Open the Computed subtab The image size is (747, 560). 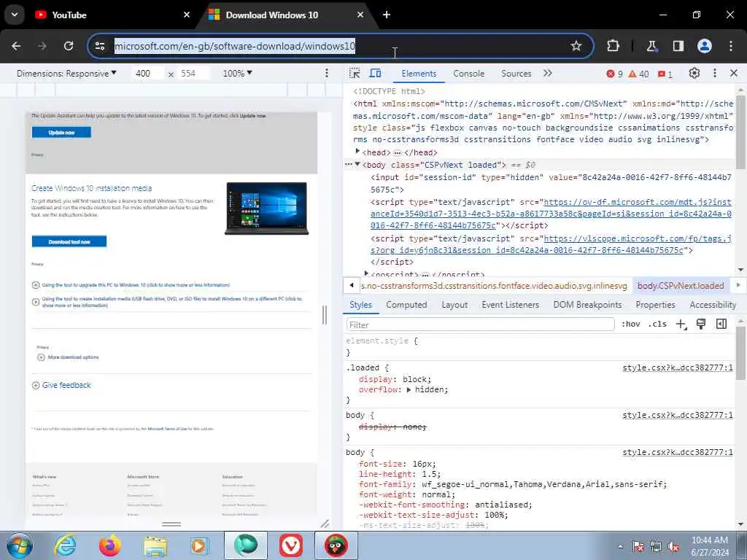click(406, 305)
